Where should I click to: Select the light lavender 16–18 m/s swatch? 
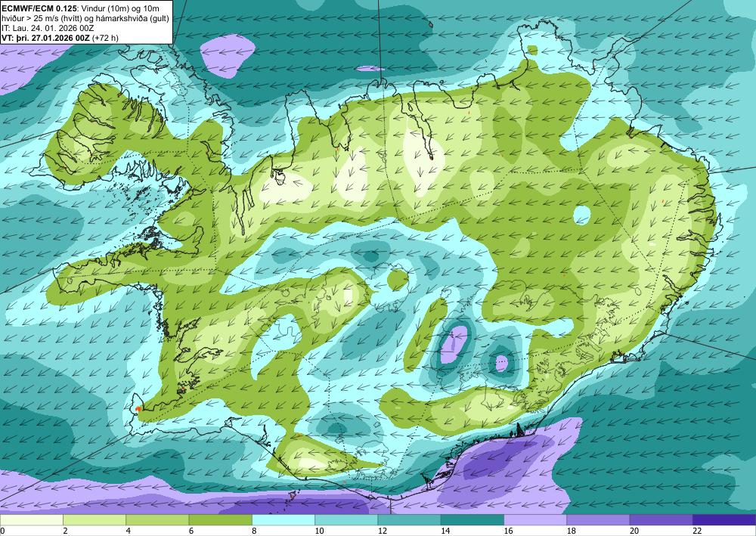(x=535, y=520)
